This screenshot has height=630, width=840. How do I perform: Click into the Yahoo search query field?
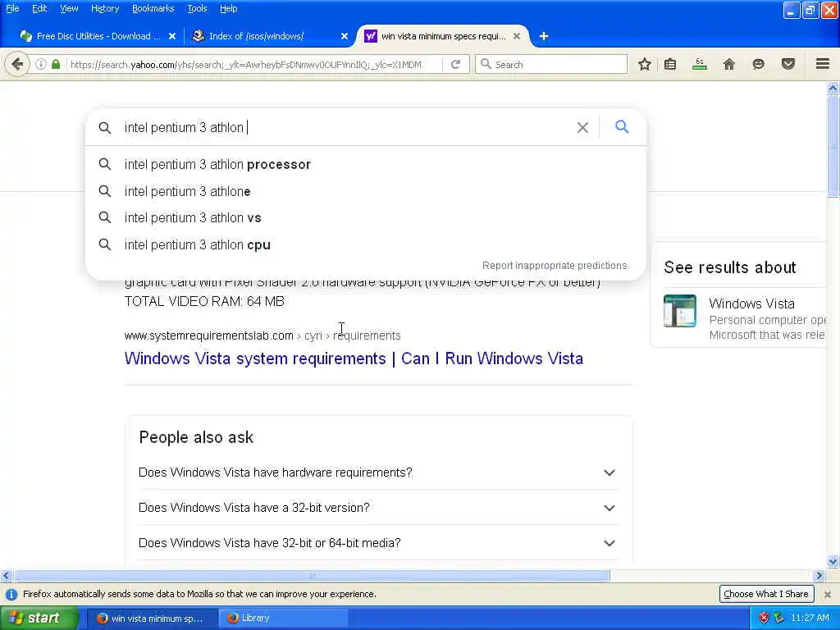coord(343,127)
